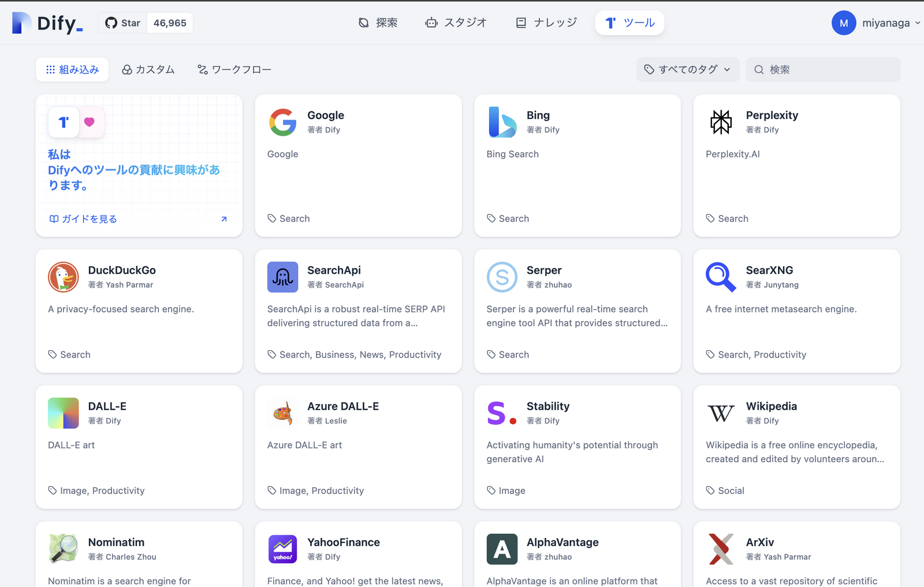The width and height of the screenshot is (924, 587).
Task: Open the Google tool card title
Action: coord(326,115)
